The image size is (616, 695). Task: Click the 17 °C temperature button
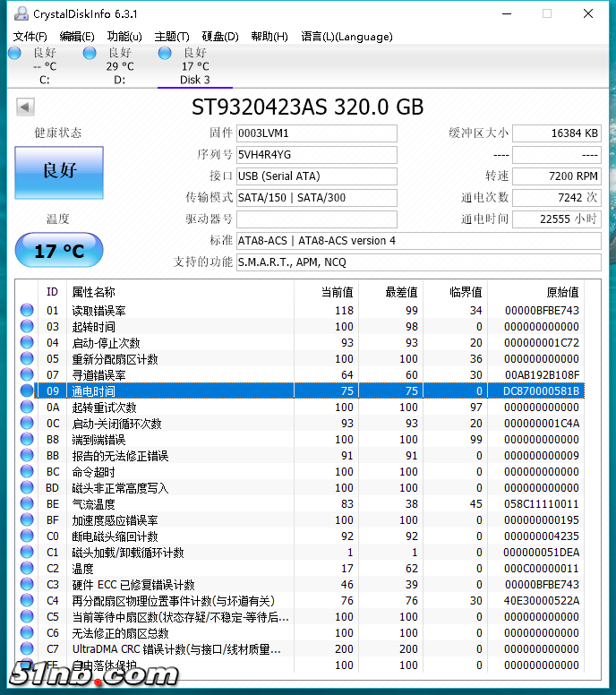[x=59, y=251]
